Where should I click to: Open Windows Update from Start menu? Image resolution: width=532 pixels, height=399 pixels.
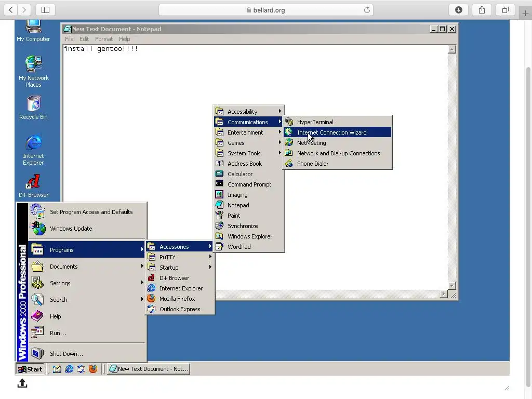tap(87, 229)
